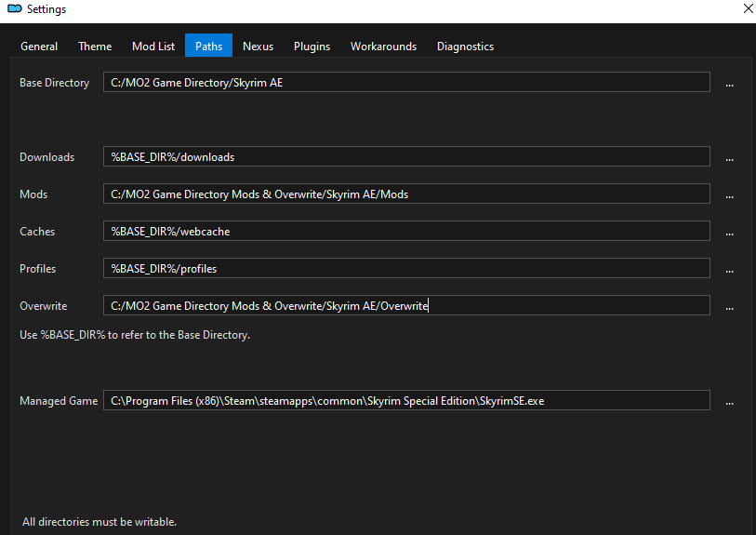The image size is (756, 535).
Task: Browse for Mods folder
Action: tap(729, 194)
